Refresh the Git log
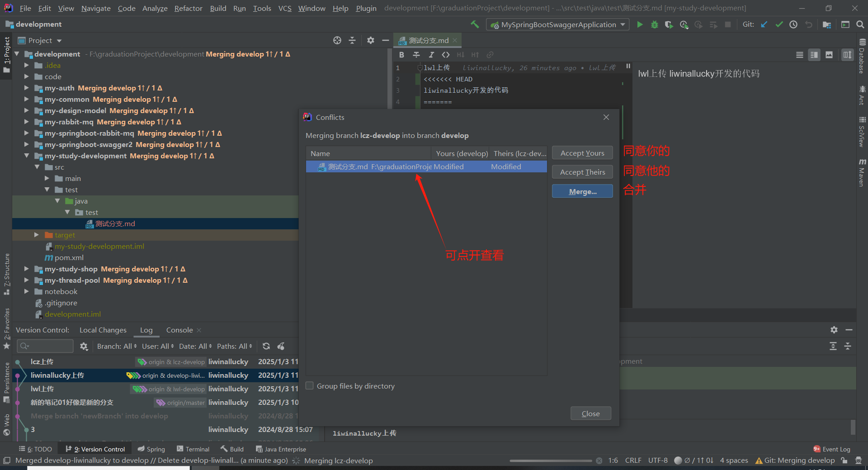 pos(266,346)
